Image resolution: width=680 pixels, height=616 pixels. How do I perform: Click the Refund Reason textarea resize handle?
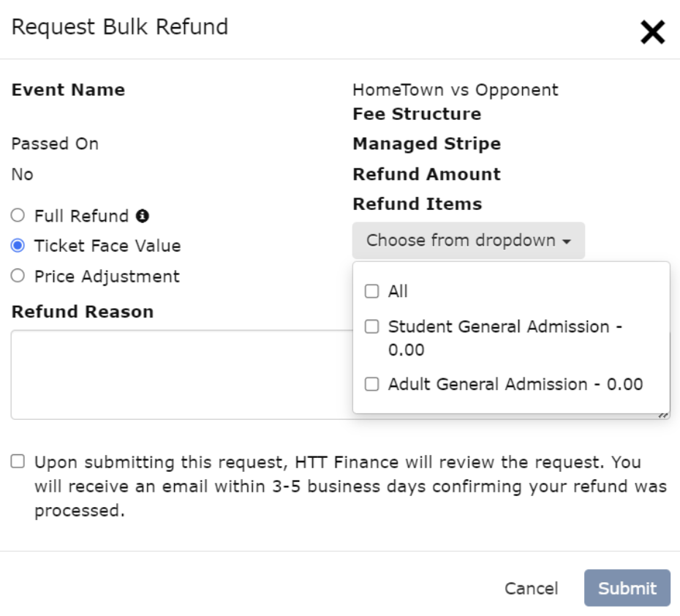(x=663, y=414)
